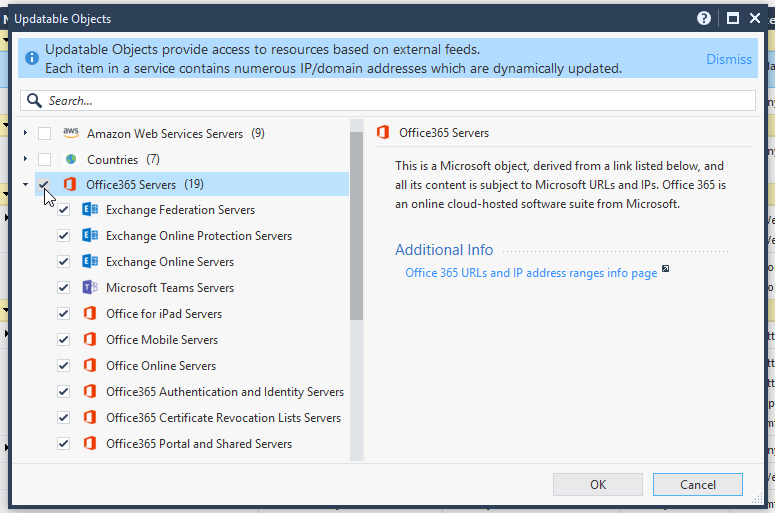Click the tree list vertical scrollbar thumb

pyautogui.click(x=356, y=225)
